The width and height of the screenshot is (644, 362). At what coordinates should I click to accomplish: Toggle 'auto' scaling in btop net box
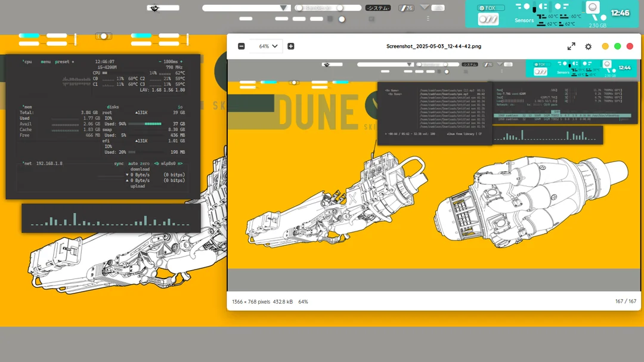pyautogui.click(x=132, y=163)
